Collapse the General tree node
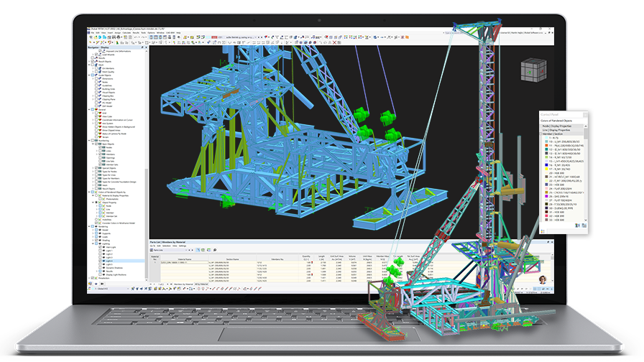 (89, 110)
